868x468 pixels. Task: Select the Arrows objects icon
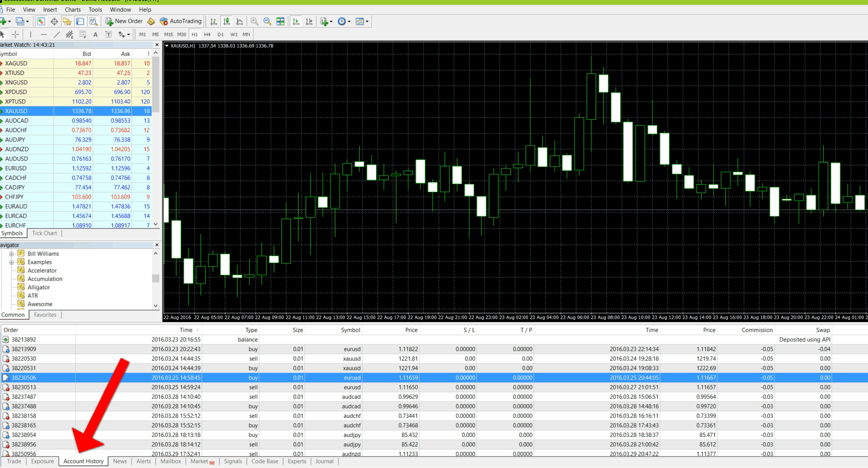(x=122, y=34)
